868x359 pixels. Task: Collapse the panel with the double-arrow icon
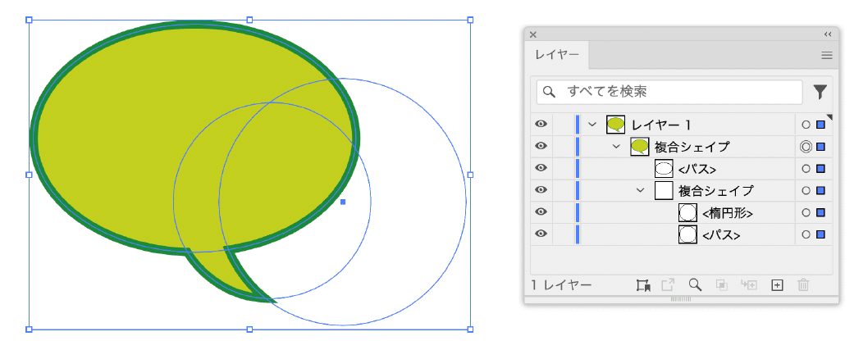pyautogui.click(x=828, y=34)
